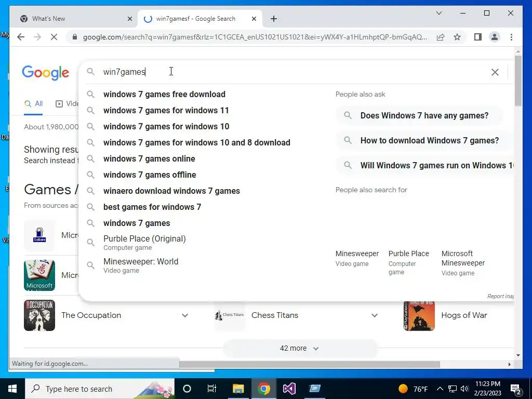Open the weather 76°F widget

pyautogui.click(x=413, y=389)
